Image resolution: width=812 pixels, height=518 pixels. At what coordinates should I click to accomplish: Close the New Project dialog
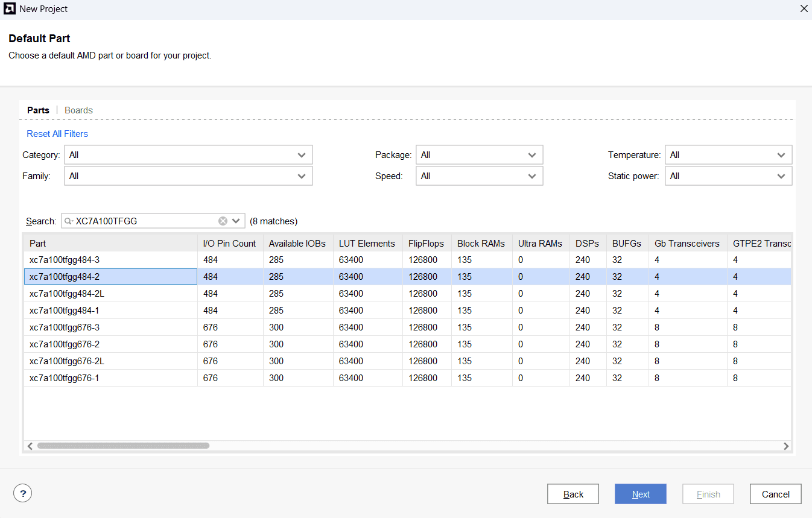point(804,9)
